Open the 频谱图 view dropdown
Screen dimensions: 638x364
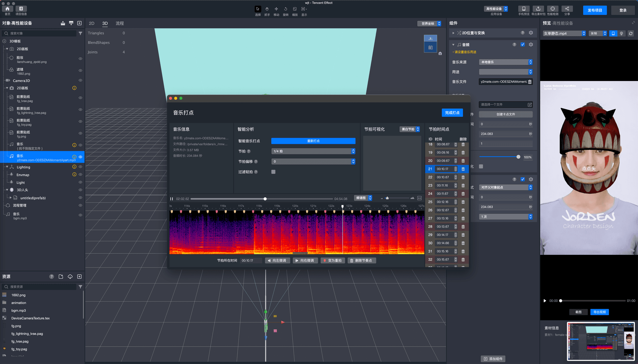click(x=363, y=198)
